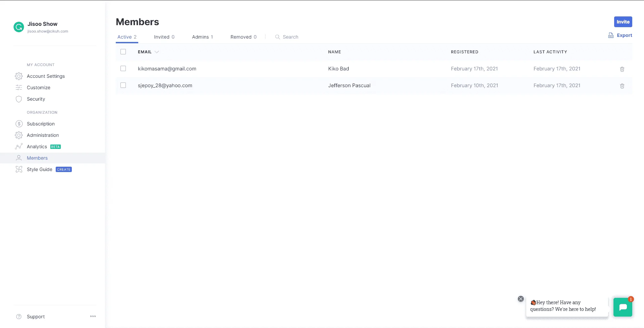Open Support link in sidebar

[36, 317]
